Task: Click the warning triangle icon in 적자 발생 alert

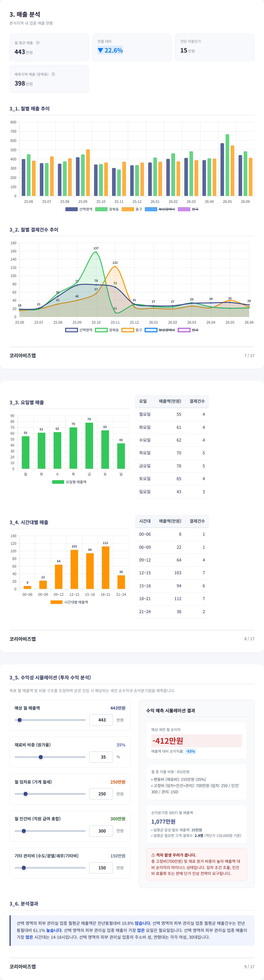Action: (153, 855)
